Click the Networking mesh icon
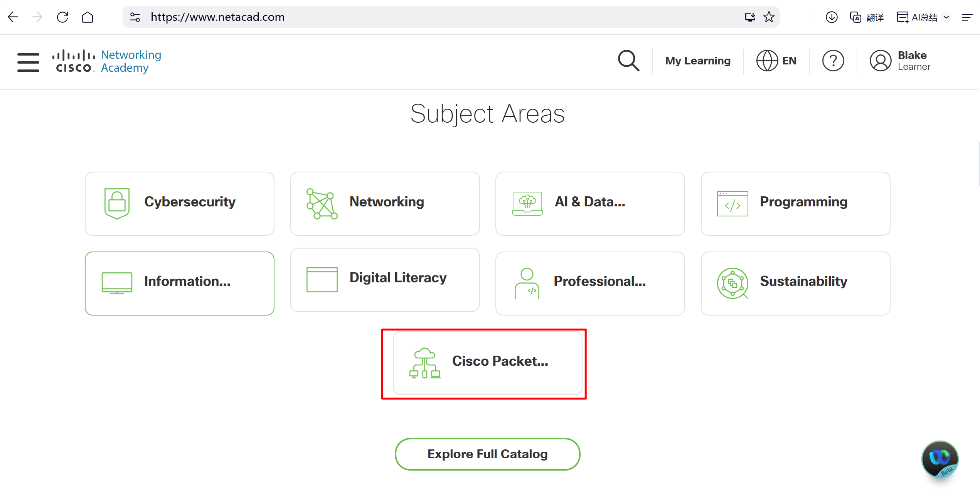Screen dimensions: 980x498 point(322,204)
